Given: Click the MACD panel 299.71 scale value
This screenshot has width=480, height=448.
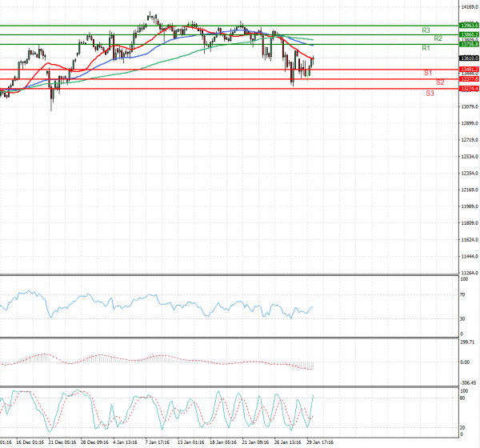Looking at the screenshot, I should (469, 342).
